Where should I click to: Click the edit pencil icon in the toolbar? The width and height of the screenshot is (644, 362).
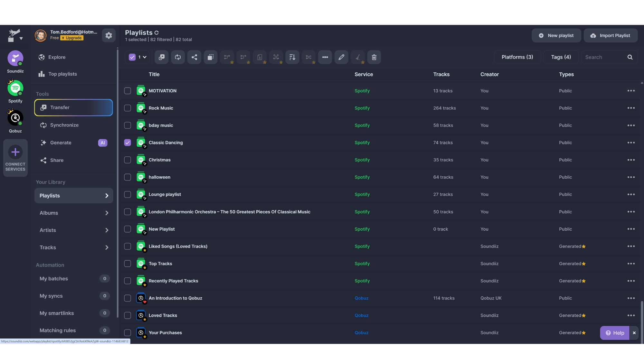pos(341,57)
